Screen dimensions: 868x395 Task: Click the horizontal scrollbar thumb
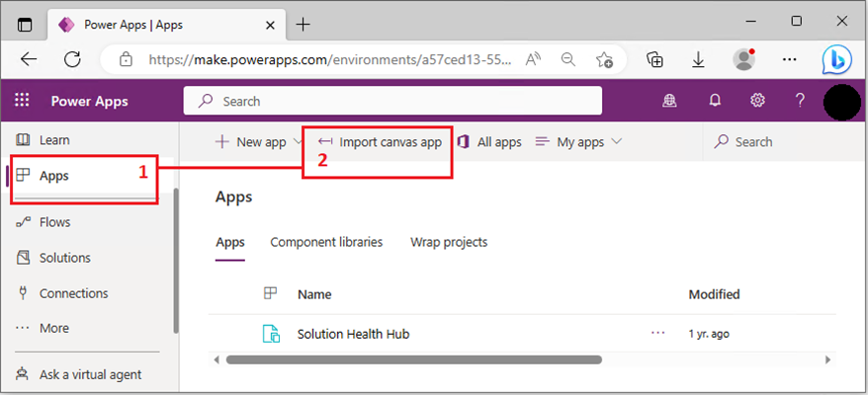point(413,359)
